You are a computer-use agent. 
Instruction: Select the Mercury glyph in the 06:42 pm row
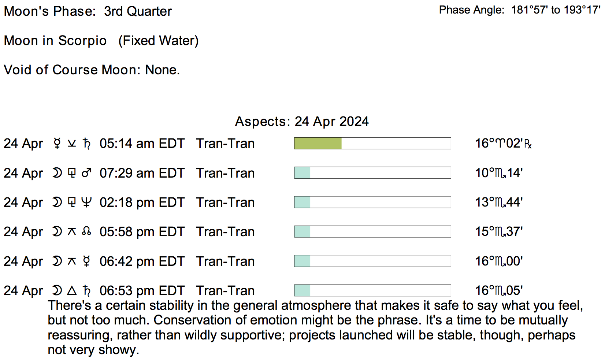(86, 261)
